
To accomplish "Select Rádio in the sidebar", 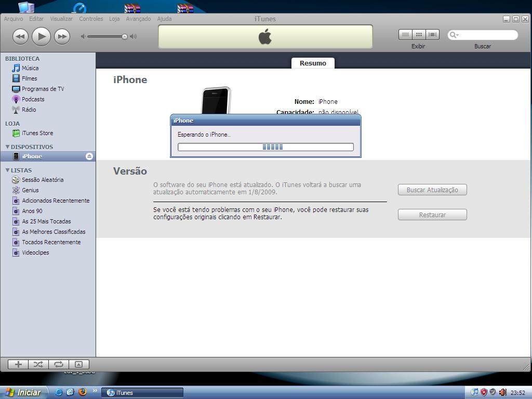I will [x=29, y=110].
